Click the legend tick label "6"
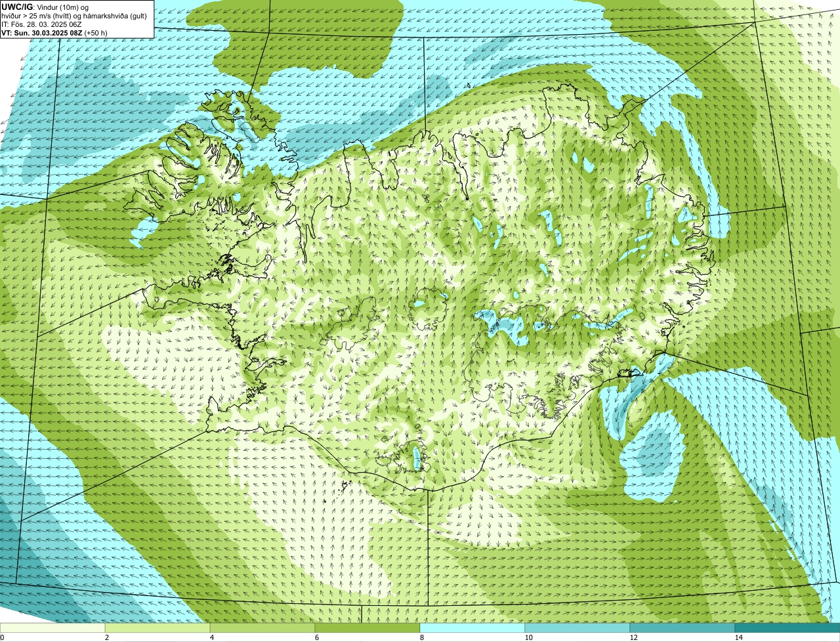 pyautogui.click(x=316, y=637)
